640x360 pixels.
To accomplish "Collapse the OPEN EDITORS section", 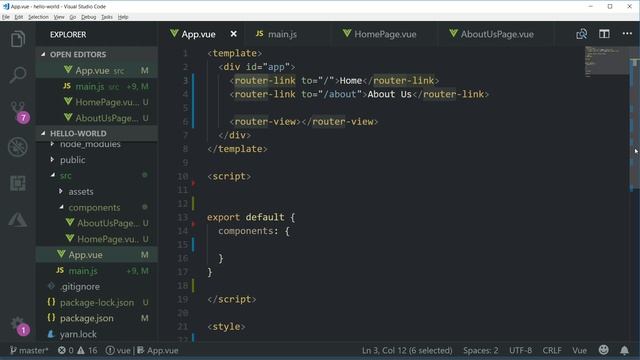I will 97,54.
